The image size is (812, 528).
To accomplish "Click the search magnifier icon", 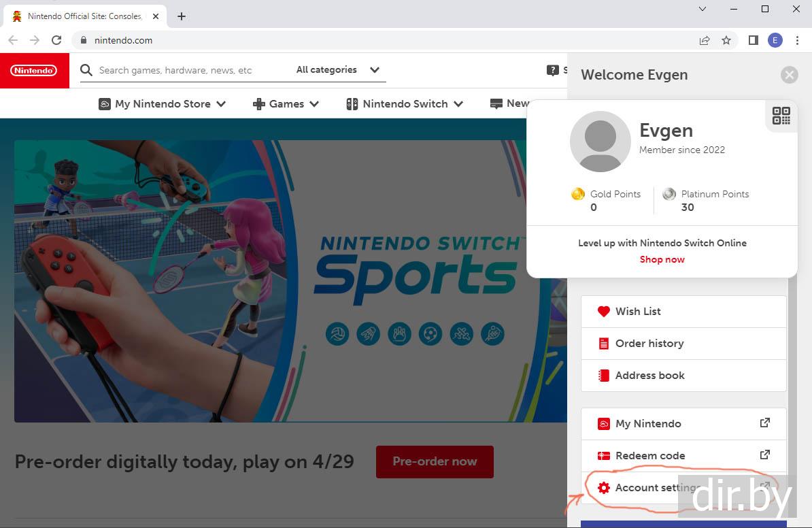I will 86,70.
